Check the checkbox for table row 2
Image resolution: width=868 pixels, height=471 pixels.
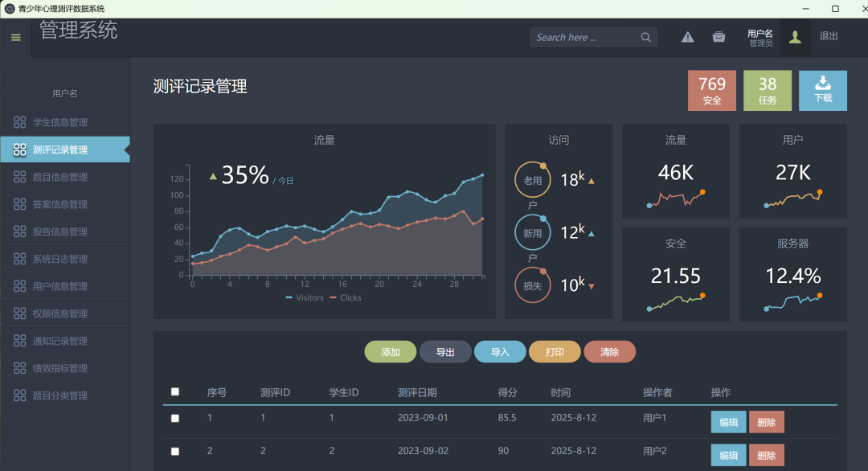174,451
